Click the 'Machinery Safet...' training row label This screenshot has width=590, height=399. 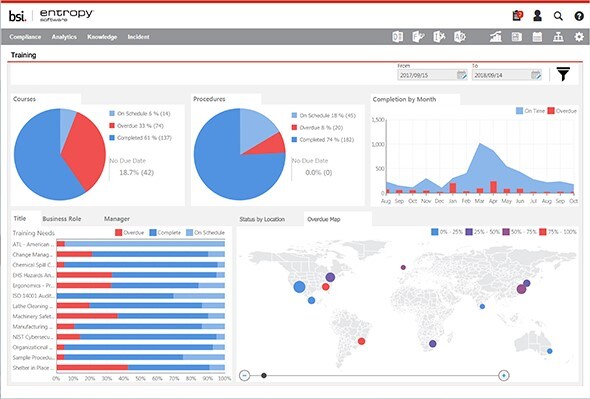tap(33, 316)
